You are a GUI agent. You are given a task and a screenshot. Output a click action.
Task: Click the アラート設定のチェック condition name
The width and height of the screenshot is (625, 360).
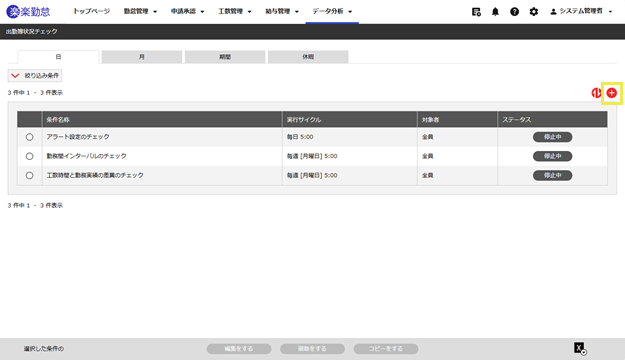point(78,137)
